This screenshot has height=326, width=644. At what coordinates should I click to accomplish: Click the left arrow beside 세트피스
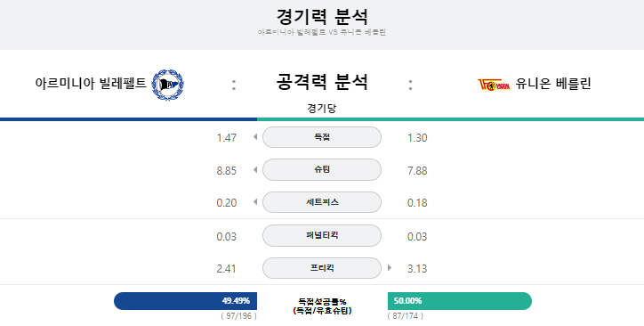tap(255, 202)
